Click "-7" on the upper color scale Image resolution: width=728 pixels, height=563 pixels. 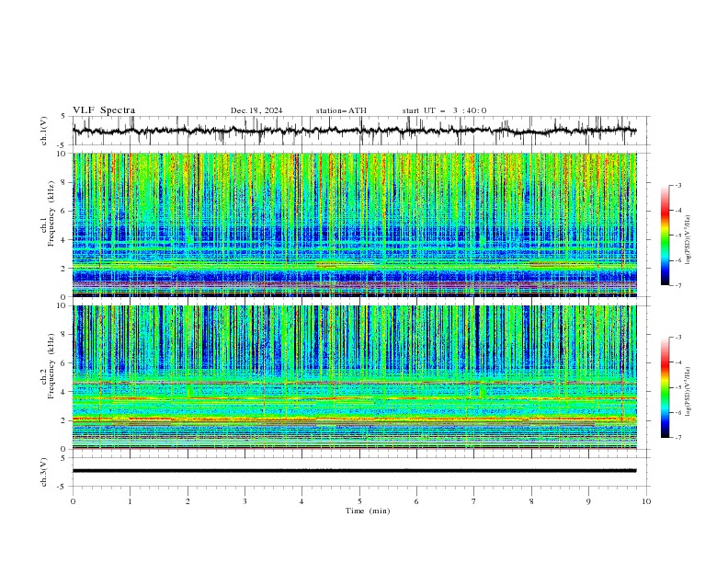coord(677,285)
